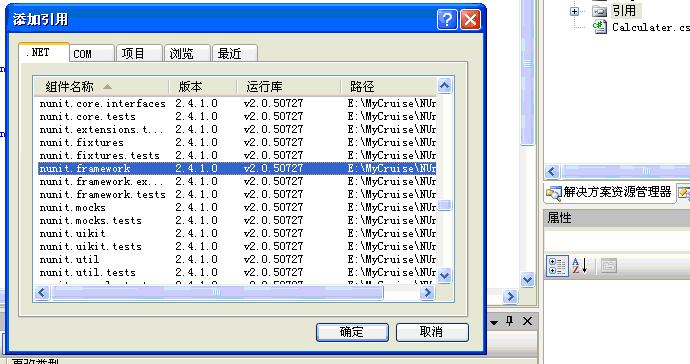This screenshot has height=364, width=690.
Task: Switch to the COM tab
Action: (92, 54)
